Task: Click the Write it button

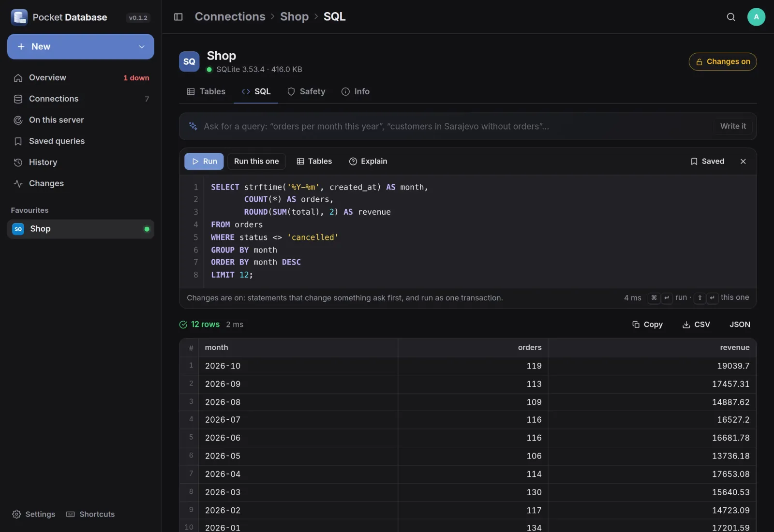Action: [733, 126]
